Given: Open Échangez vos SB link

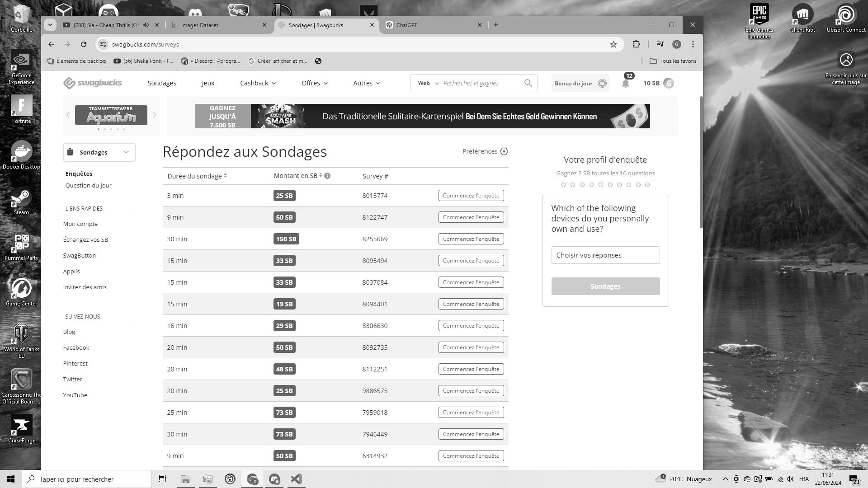Looking at the screenshot, I should (85, 239).
